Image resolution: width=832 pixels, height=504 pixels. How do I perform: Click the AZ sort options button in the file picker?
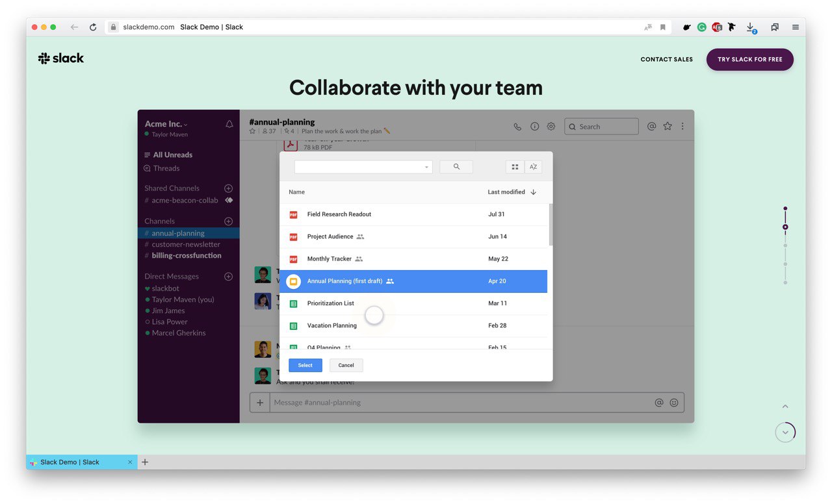pyautogui.click(x=533, y=167)
